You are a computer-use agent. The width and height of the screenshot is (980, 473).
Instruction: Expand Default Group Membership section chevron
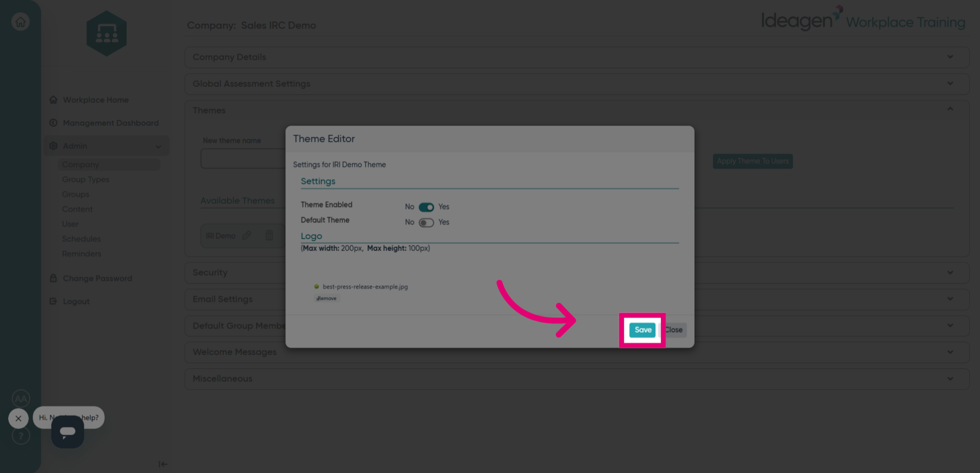950,326
